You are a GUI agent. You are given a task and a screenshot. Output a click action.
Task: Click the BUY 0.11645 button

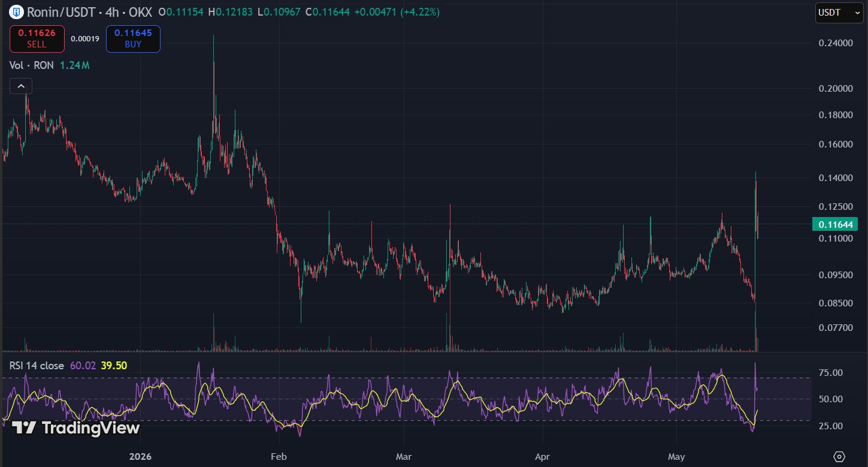tap(133, 38)
